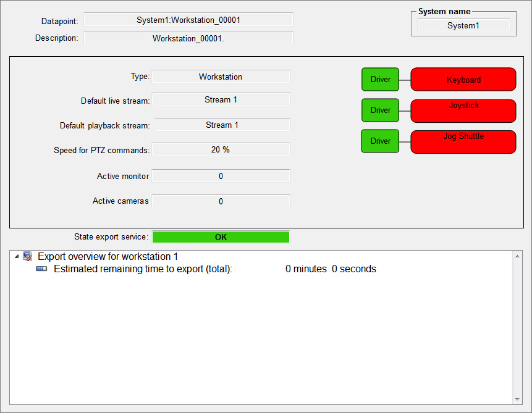Viewport: 532px width, 413px height.
Task: Click the 'System name' group label
Action: (x=444, y=12)
